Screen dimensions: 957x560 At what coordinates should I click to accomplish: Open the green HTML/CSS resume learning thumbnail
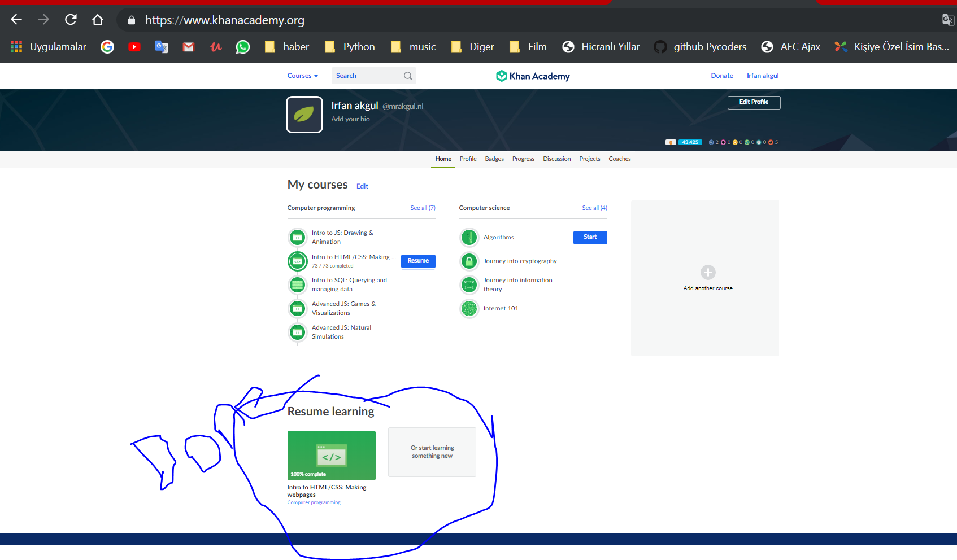pyautogui.click(x=332, y=456)
